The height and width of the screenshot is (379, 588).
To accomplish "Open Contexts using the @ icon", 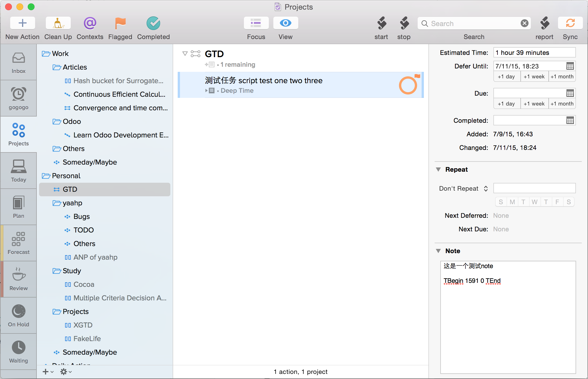I will click(x=90, y=23).
